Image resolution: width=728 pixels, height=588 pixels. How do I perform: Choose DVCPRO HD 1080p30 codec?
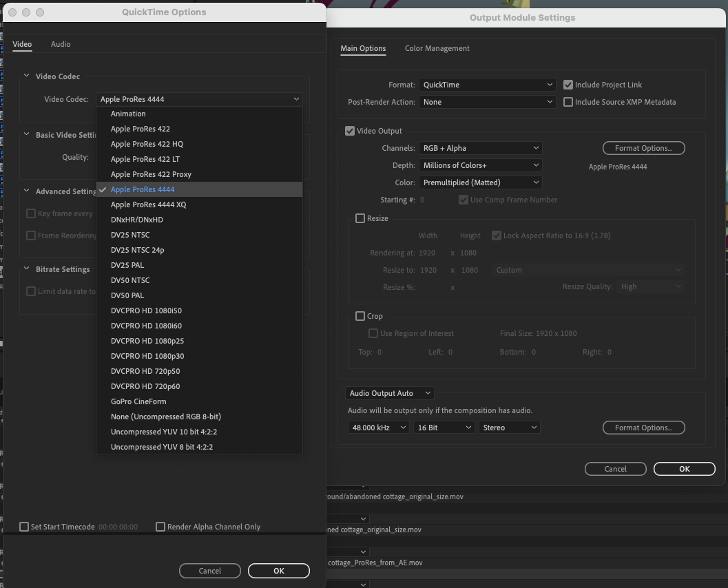tap(199, 356)
